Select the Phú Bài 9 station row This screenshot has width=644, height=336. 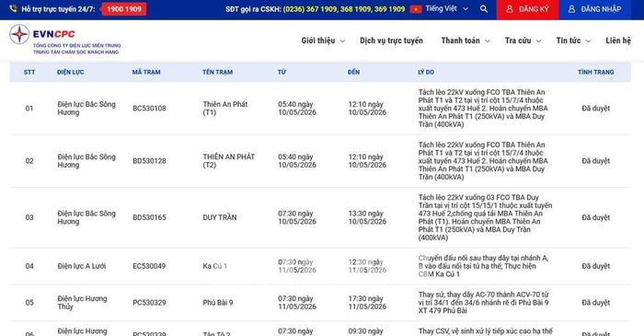click(320, 303)
